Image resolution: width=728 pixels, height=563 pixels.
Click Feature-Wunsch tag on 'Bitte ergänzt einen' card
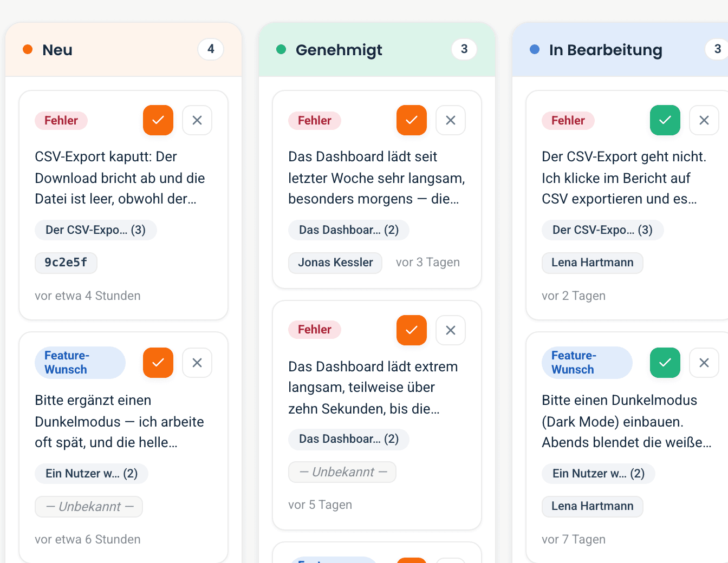[80, 363]
